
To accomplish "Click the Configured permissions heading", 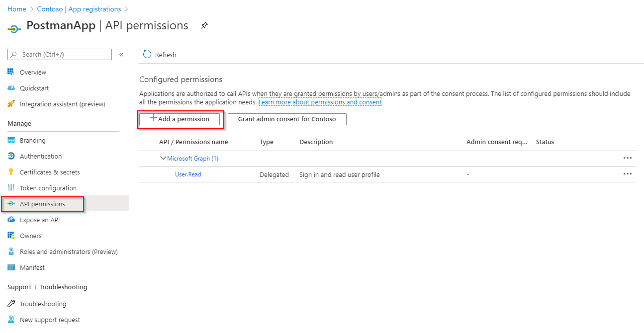I will click(x=181, y=80).
